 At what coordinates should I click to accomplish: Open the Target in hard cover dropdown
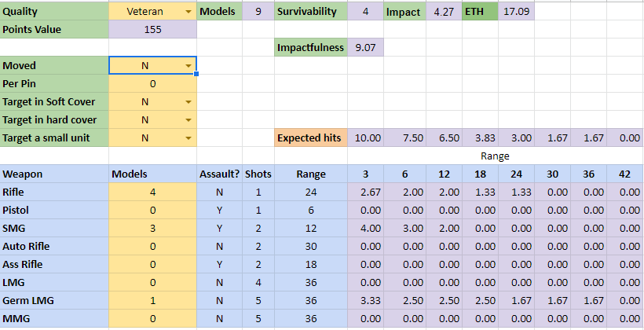click(188, 120)
